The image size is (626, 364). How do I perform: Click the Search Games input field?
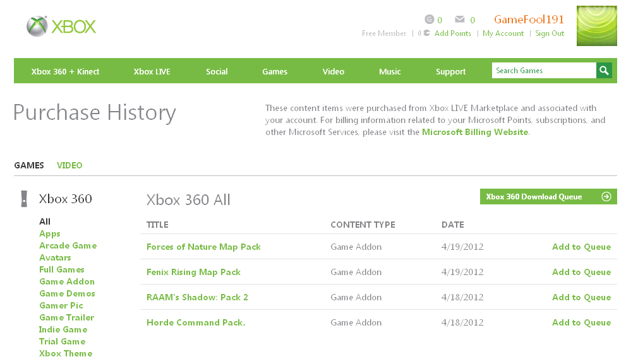click(544, 71)
